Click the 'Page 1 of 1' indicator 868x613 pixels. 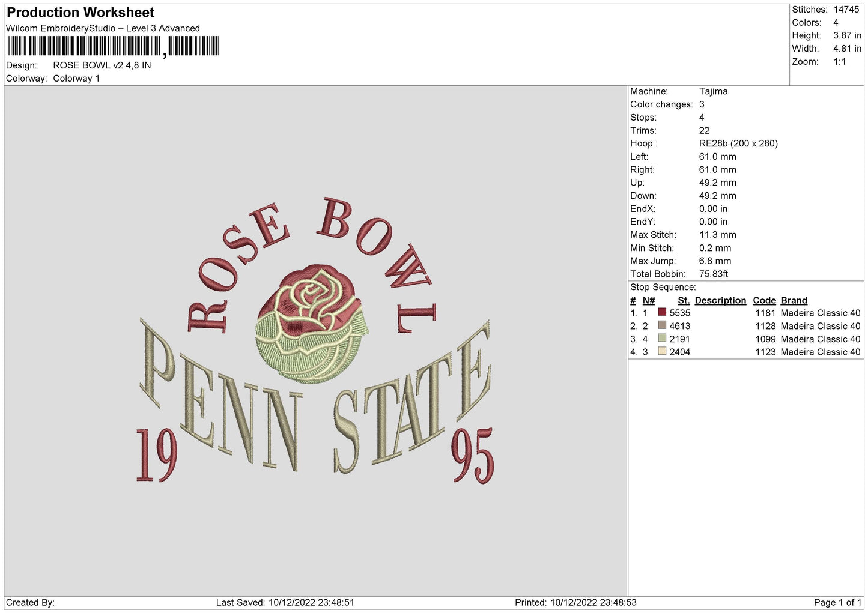pyautogui.click(x=837, y=602)
